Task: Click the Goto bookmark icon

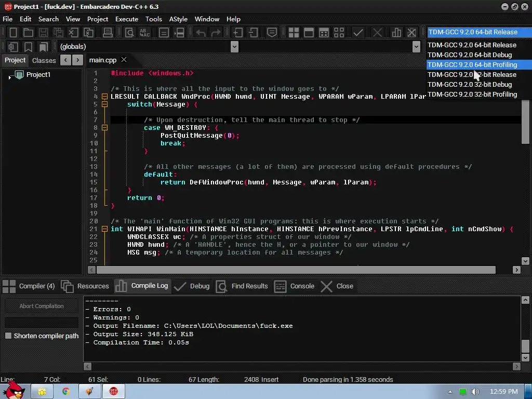Action: (43, 47)
